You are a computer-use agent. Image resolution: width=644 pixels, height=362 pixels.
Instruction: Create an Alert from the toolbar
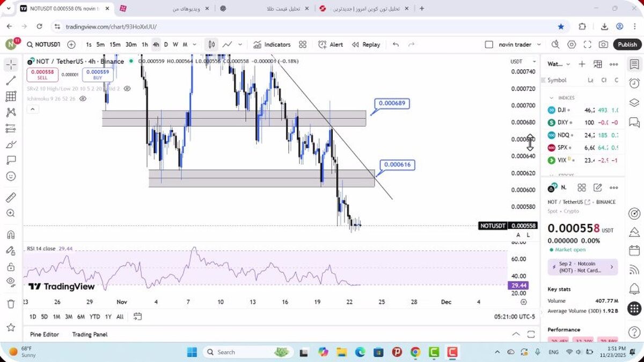[x=331, y=45]
